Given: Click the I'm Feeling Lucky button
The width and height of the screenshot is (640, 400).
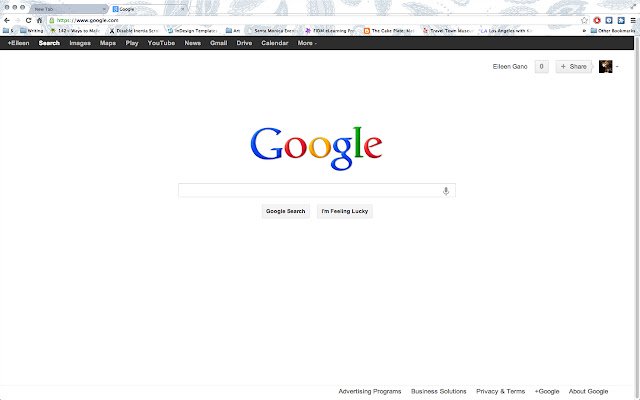Looking at the screenshot, I should pos(345,211).
